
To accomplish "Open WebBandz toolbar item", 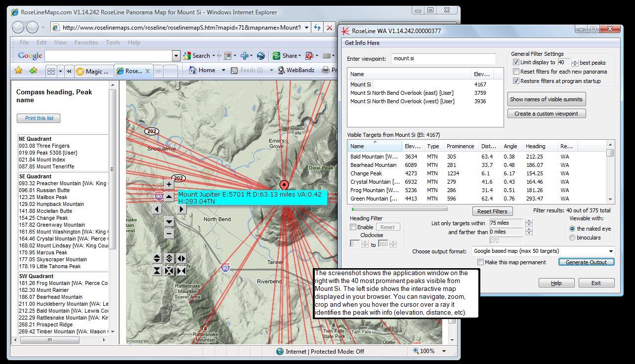I will coord(296,70).
